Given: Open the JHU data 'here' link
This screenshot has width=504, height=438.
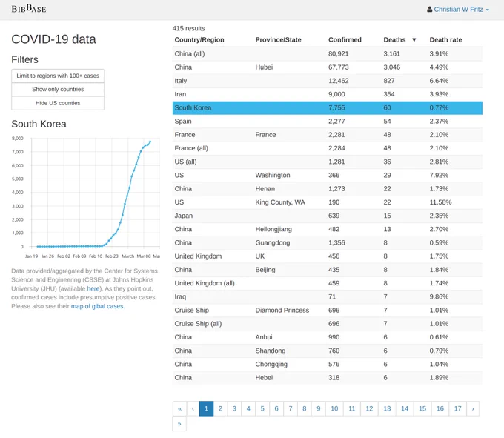Looking at the screenshot, I should pos(93,288).
